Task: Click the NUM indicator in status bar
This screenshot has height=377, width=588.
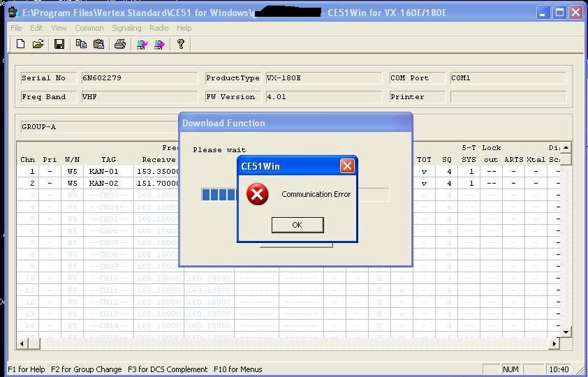Action: (x=510, y=369)
